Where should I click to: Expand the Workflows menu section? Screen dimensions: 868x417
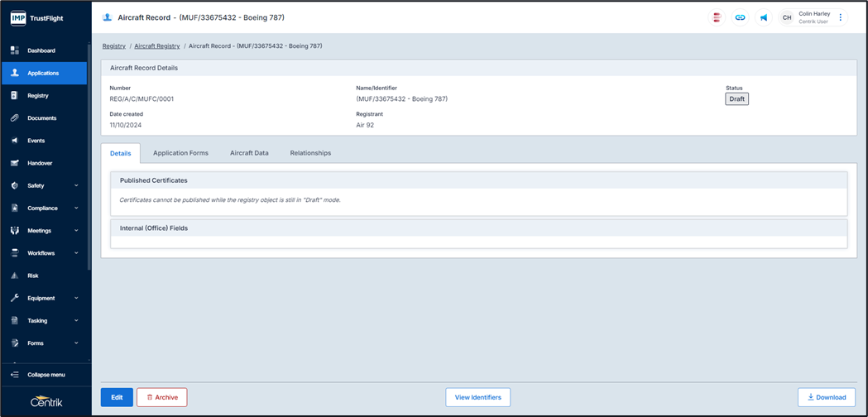(76, 253)
